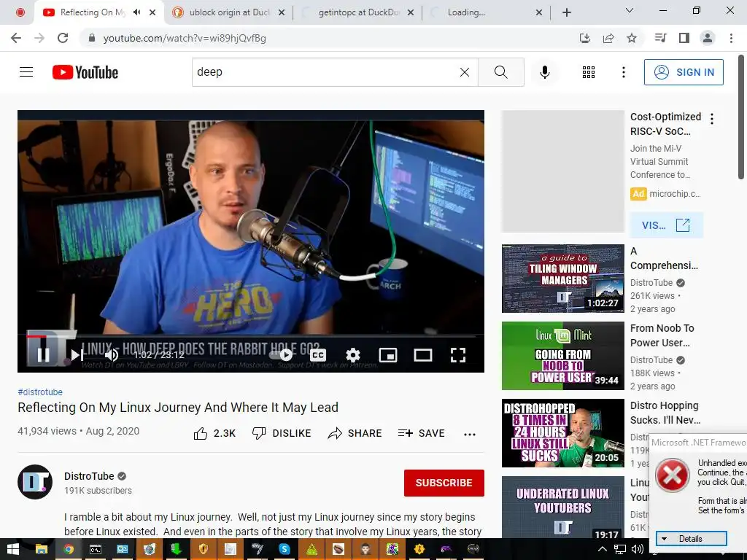Bookmark this page with star
The width and height of the screenshot is (747, 560).
pyautogui.click(x=632, y=38)
